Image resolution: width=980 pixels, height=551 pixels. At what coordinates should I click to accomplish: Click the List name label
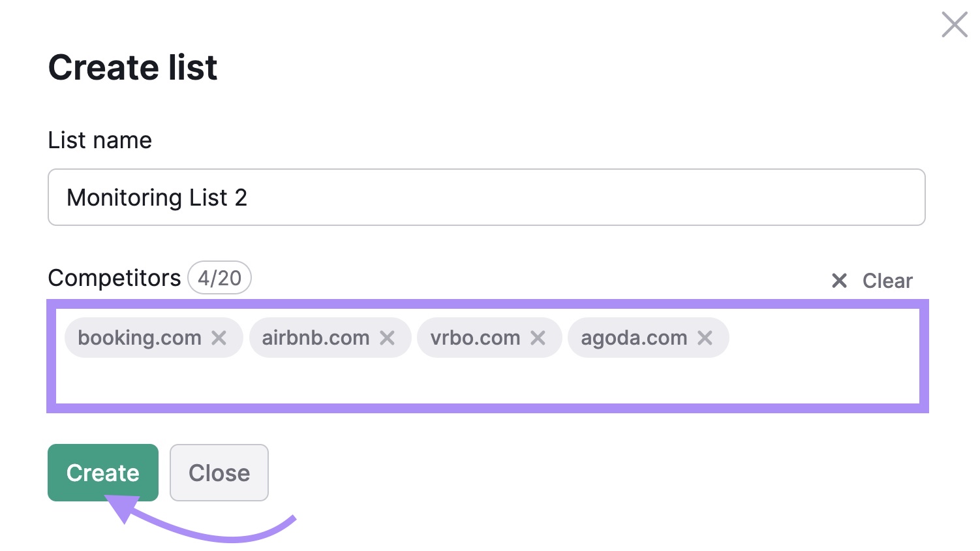[x=100, y=140]
